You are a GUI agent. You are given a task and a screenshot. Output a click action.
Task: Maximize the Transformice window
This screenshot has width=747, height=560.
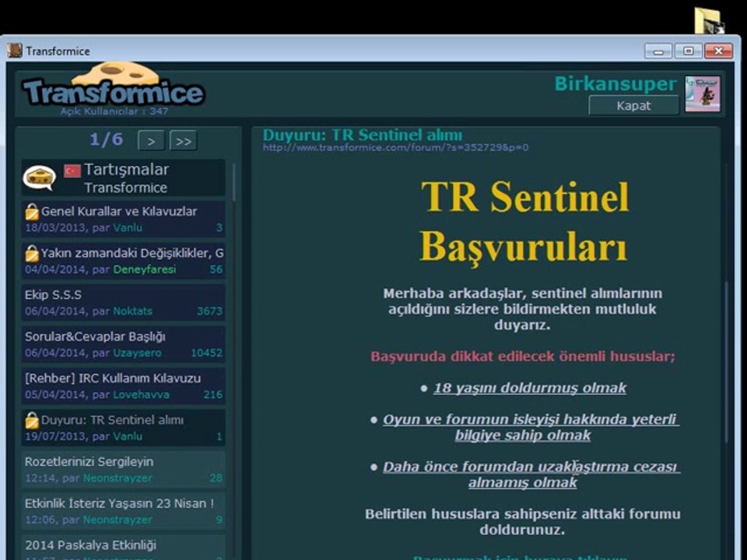(689, 51)
